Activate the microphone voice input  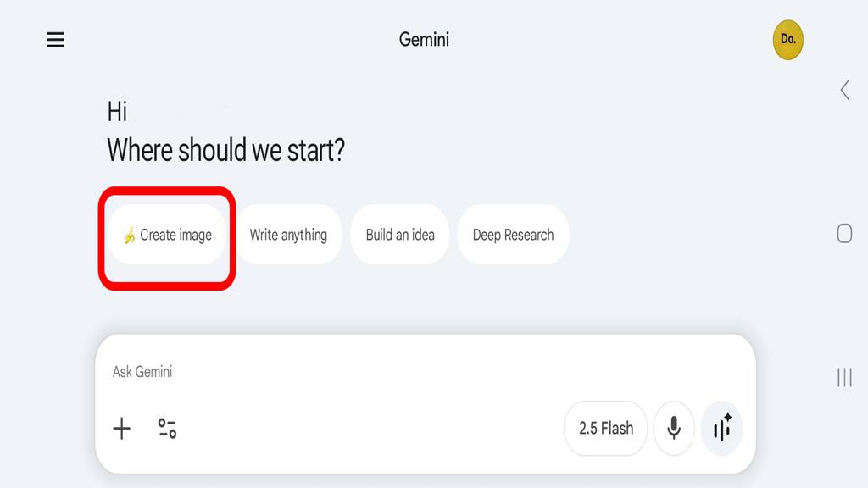(x=674, y=429)
